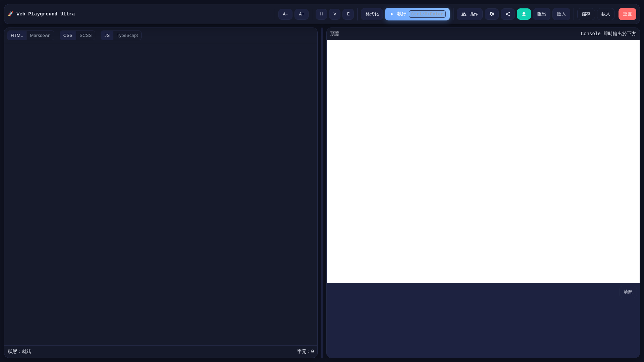This screenshot has width=644, height=362.
Task: Click the 匯出 export button
Action: pos(542,14)
